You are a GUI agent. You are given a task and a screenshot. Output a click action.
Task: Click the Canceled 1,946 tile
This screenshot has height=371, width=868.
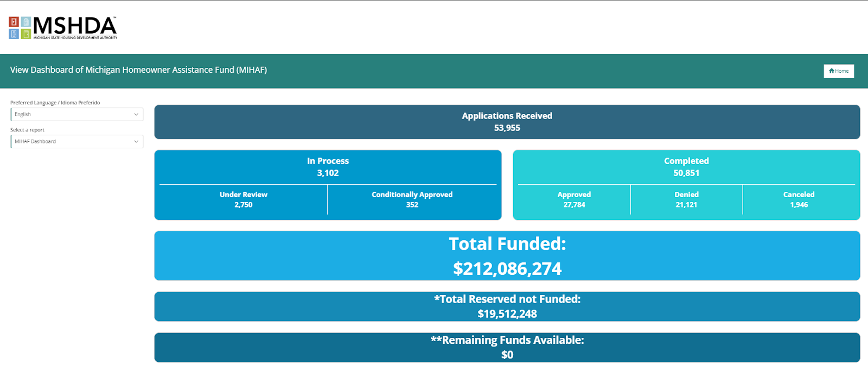(x=799, y=199)
